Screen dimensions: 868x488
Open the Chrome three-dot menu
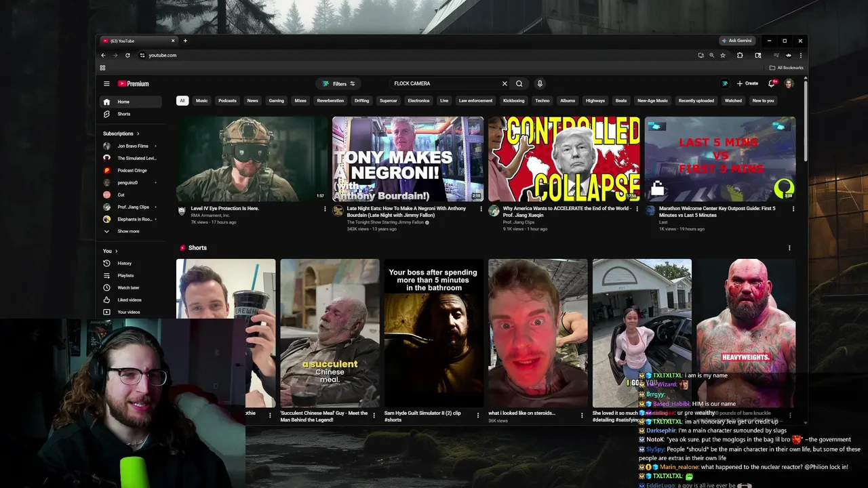tap(801, 55)
